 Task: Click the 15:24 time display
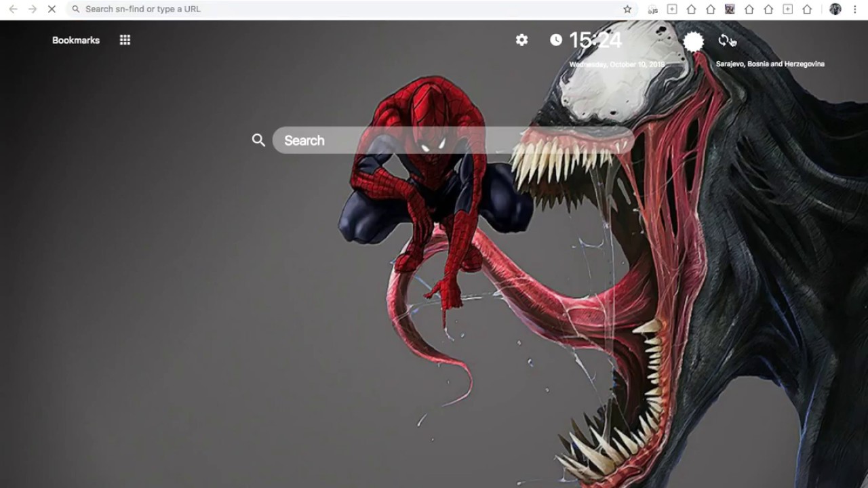595,41
